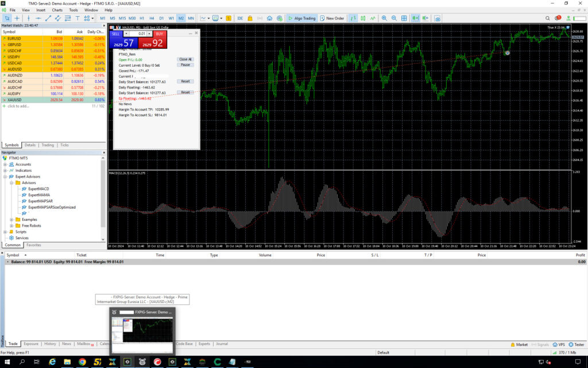The width and height of the screenshot is (588, 368).
Task: Switch chart to MN timeframe
Action: pyautogui.click(x=191, y=18)
